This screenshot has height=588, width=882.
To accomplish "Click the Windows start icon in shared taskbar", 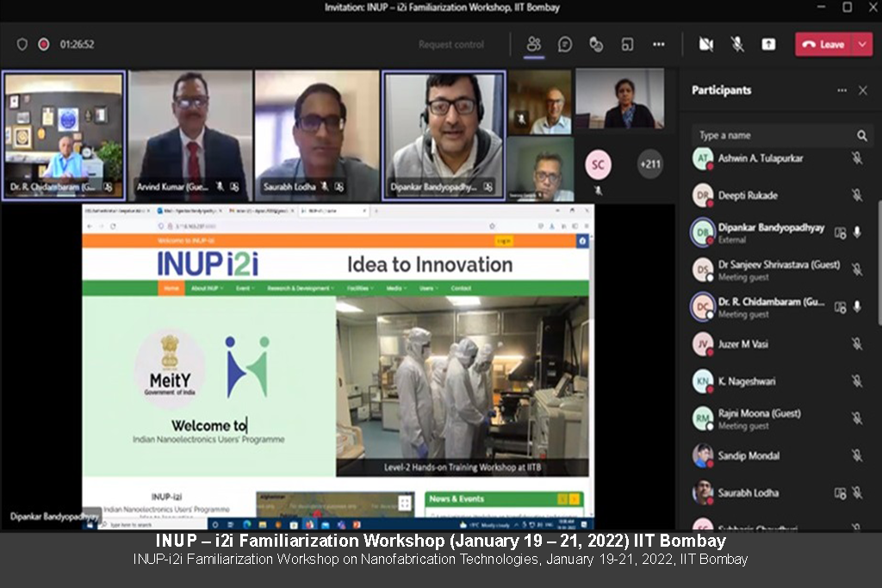I will click(x=90, y=524).
